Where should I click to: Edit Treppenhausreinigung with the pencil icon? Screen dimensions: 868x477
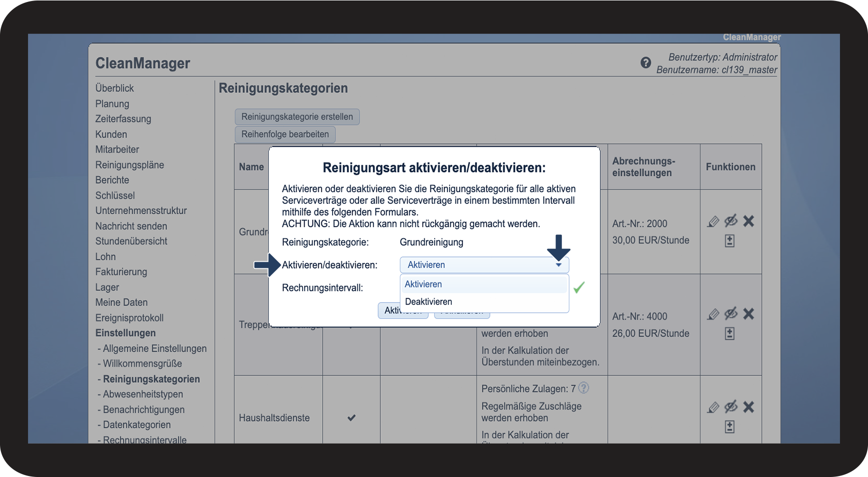pos(713,314)
